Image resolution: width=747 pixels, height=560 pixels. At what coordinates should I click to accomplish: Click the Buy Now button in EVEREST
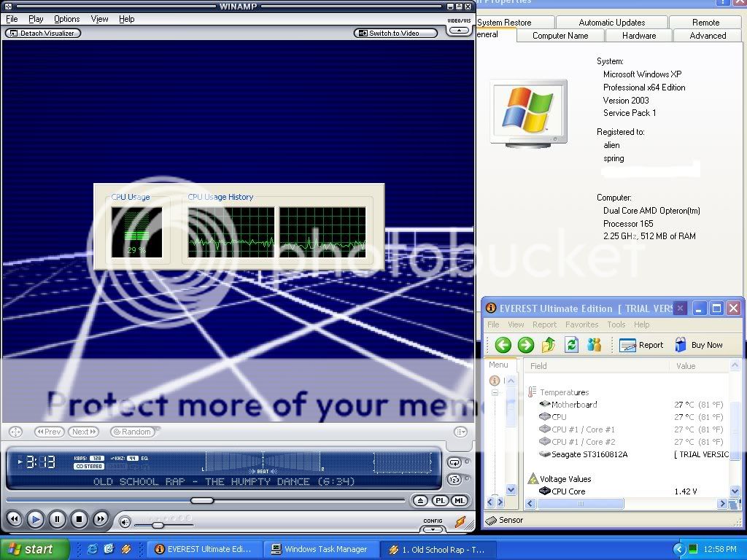tap(699, 345)
